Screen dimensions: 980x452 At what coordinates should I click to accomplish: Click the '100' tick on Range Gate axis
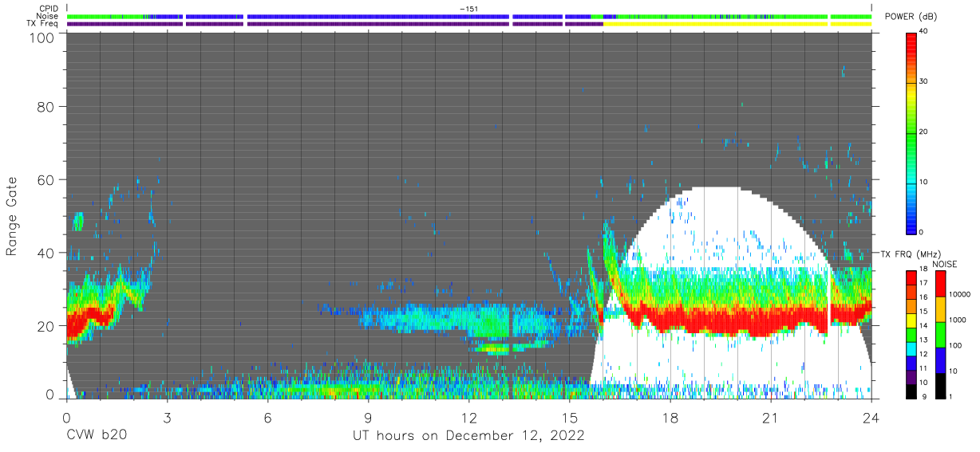[41, 37]
